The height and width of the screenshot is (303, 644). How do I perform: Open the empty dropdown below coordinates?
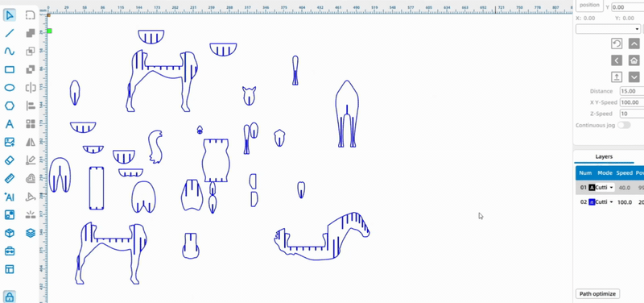(x=608, y=29)
